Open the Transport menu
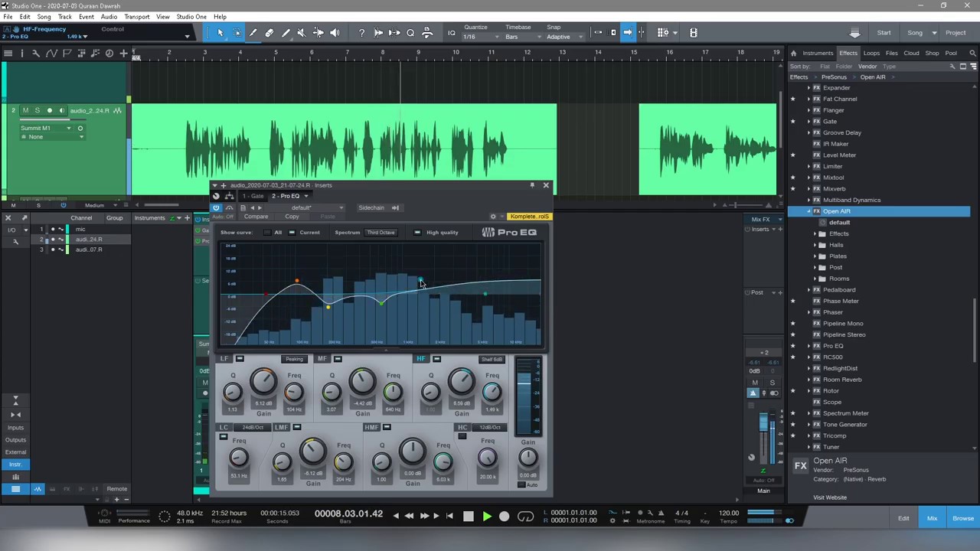Screen dimensions: 980x551 pos(137,17)
